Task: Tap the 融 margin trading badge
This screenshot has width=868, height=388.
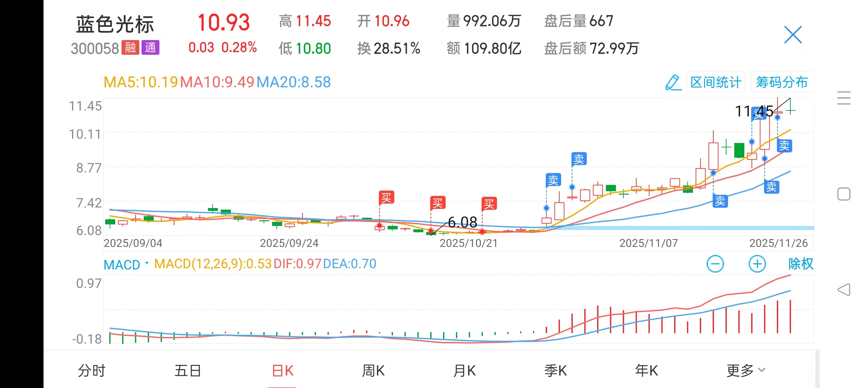Action: coord(130,48)
